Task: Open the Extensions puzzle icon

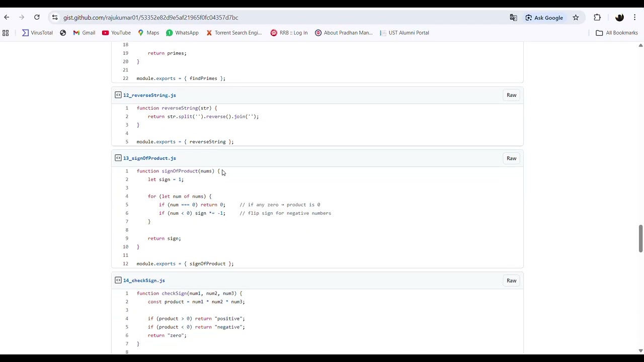Action: click(597, 18)
